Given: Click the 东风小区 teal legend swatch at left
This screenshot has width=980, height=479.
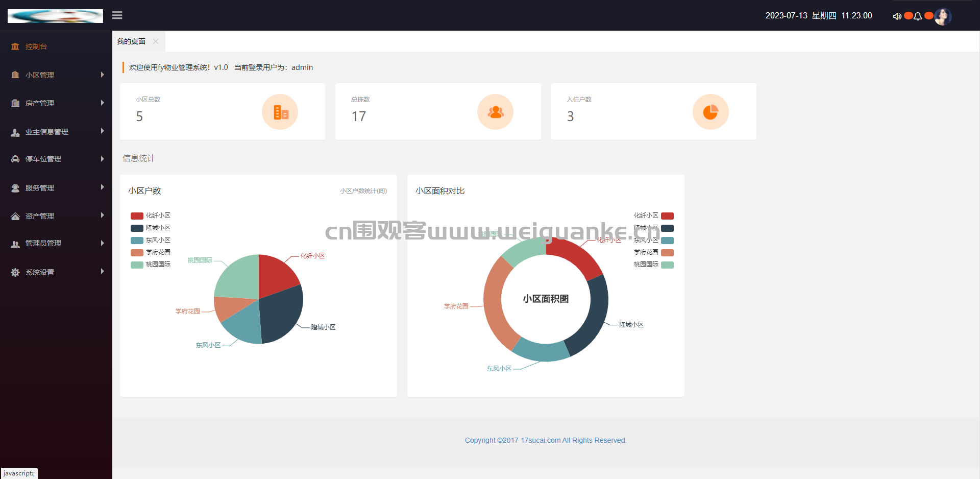Looking at the screenshot, I should pos(137,240).
